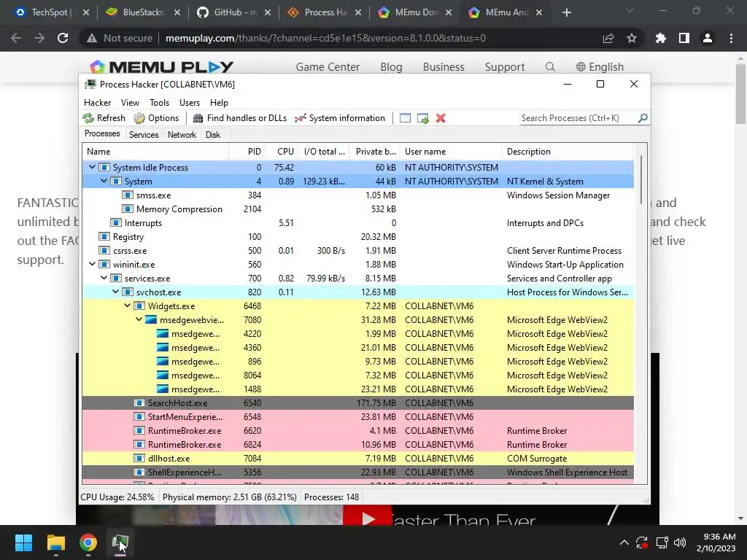The width and height of the screenshot is (747, 560).
Task: Click the Refresh toolbar button
Action: pos(104,118)
